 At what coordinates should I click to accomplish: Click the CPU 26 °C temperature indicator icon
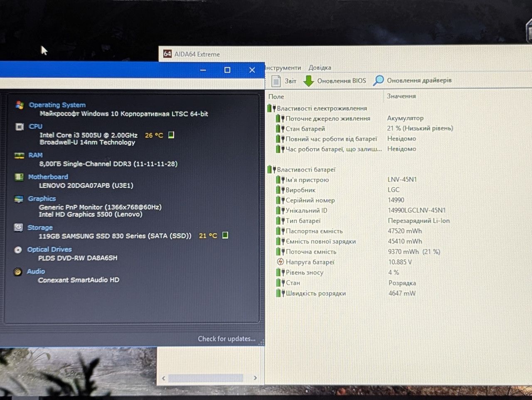click(x=171, y=135)
